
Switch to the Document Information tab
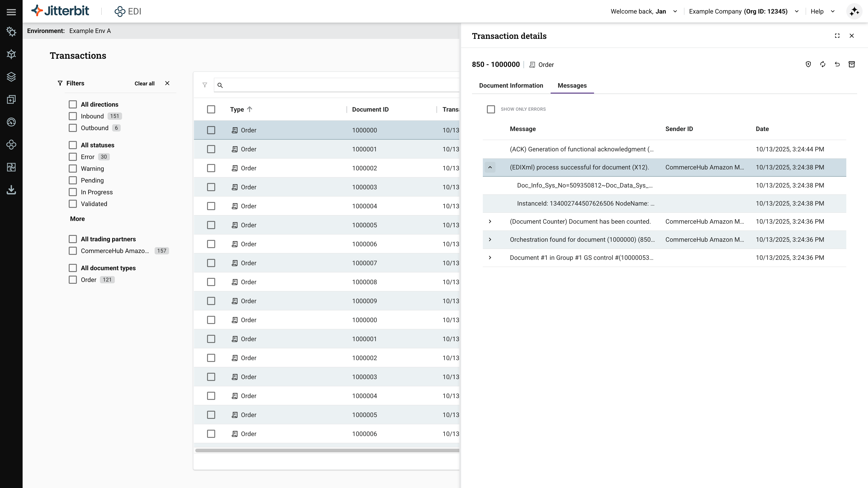tap(511, 86)
